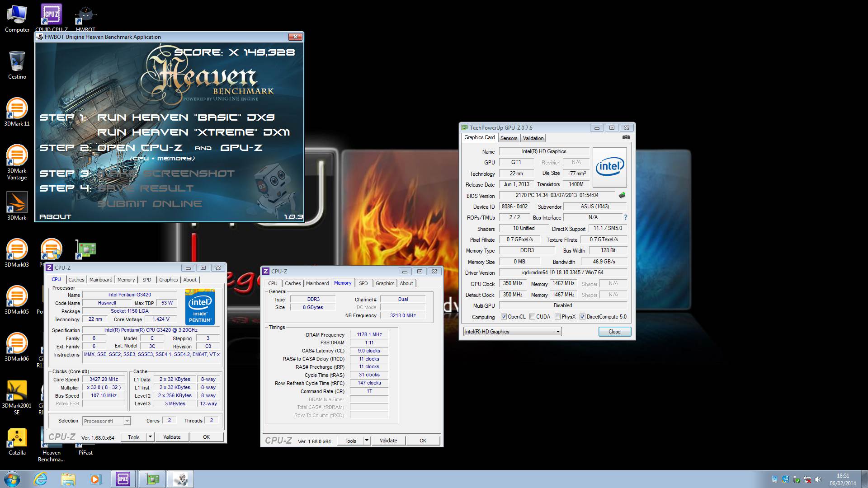The height and width of the screenshot is (488, 868).
Task: Open the Processor #1 selection dropdown
Action: (x=107, y=421)
